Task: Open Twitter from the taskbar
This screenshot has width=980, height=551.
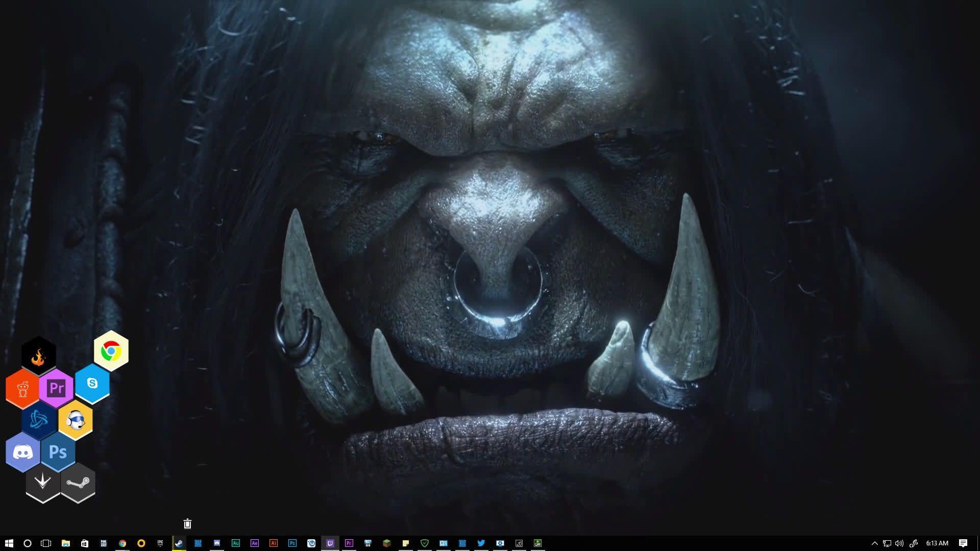Action: tap(481, 543)
